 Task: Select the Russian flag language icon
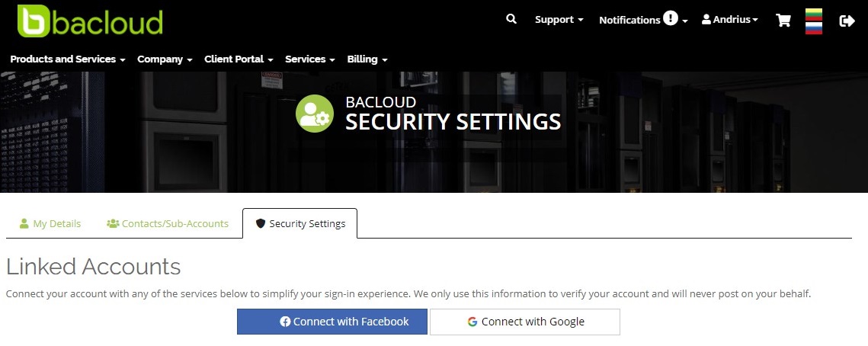[813, 28]
